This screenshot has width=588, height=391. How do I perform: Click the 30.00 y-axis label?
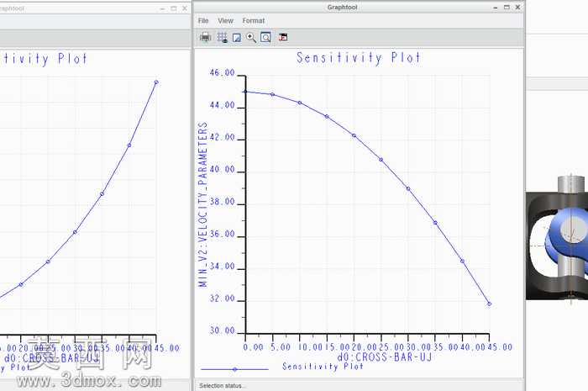[223, 330]
